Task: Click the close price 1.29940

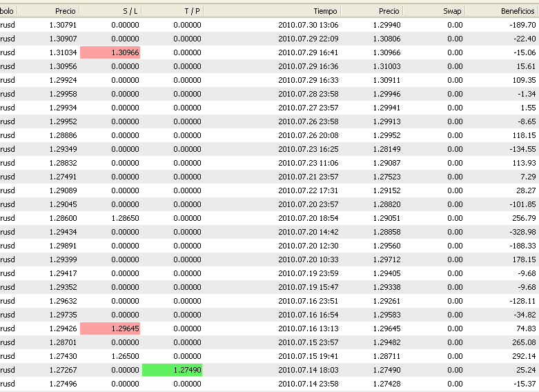Action: tap(386, 25)
